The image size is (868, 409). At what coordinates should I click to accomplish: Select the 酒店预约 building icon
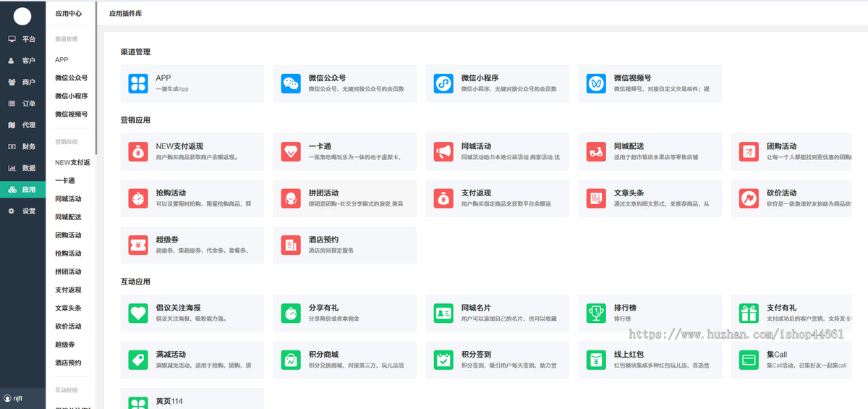(x=291, y=245)
